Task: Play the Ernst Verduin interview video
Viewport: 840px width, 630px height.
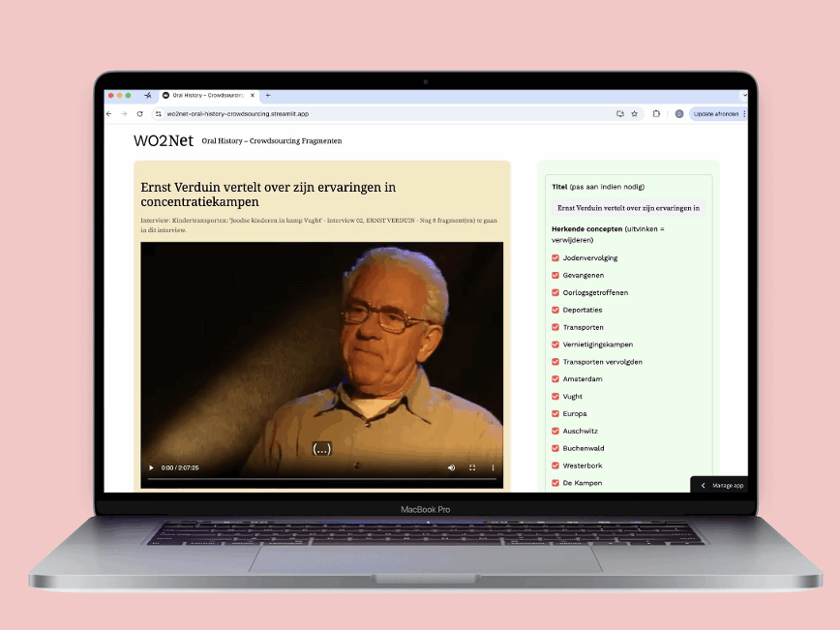Action: pyautogui.click(x=151, y=467)
